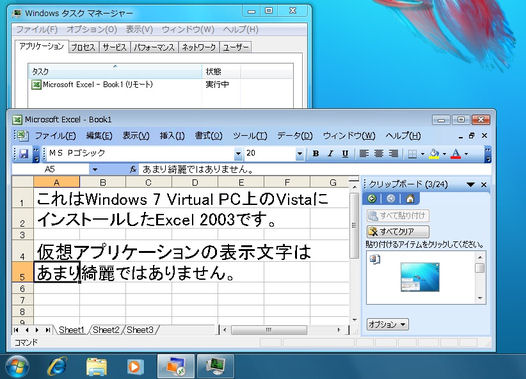Viewport: 526px width, 379px height.
Task: Open the 書式(O) menu in Excel
Action: point(209,136)
